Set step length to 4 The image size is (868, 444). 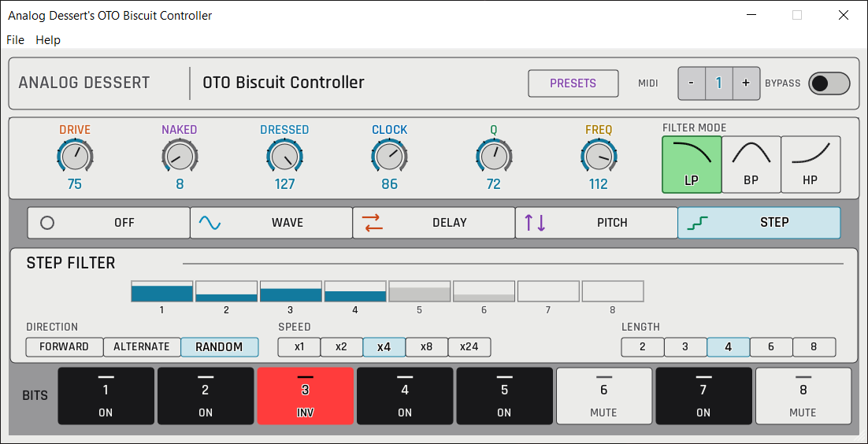point(729,347)
